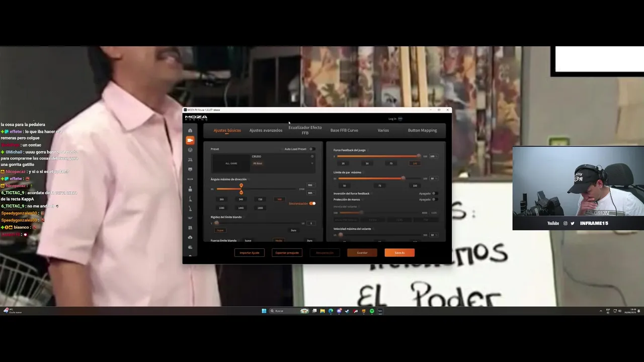
Task: Select the 1440 degree angle preset
Action: (x=241, y=208)
